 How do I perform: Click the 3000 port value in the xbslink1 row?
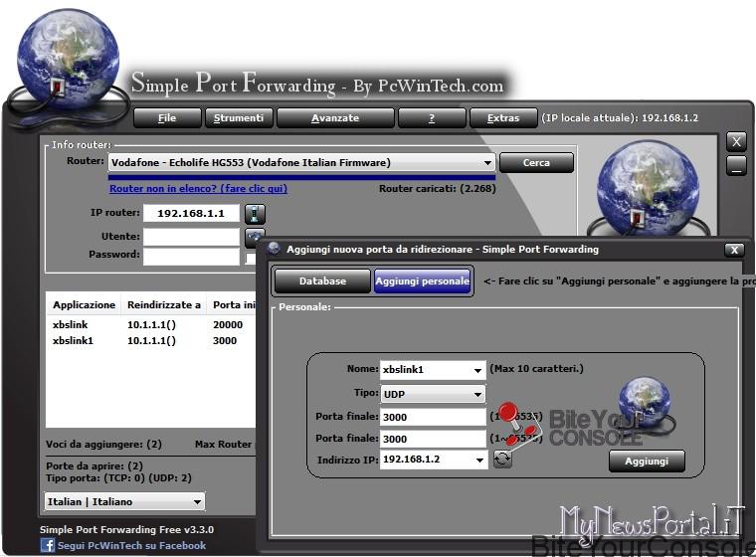tap(225, 340)
